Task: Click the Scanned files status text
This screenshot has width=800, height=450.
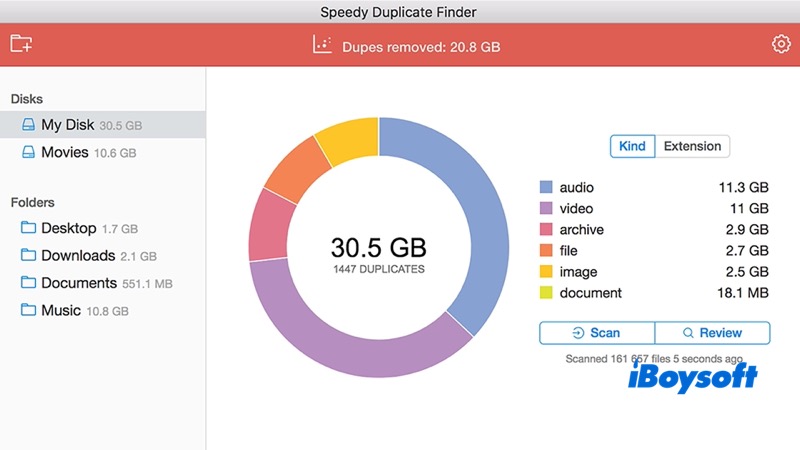Action: coord(654,359)
